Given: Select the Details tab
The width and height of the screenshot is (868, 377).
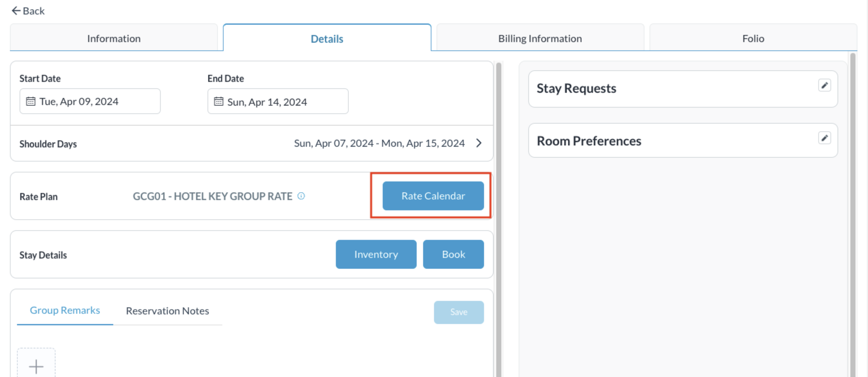Looking at the screenshot, I should point(327,39).
